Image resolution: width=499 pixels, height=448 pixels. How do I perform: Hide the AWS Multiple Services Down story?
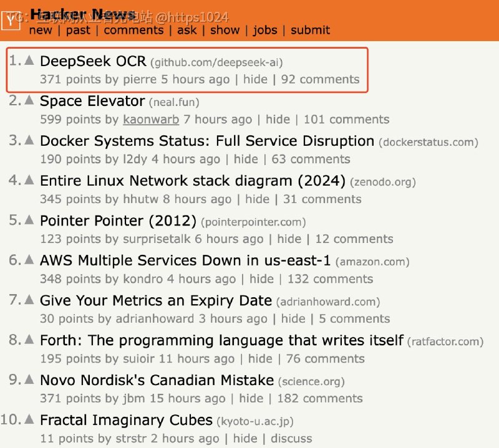click(261, 279)
